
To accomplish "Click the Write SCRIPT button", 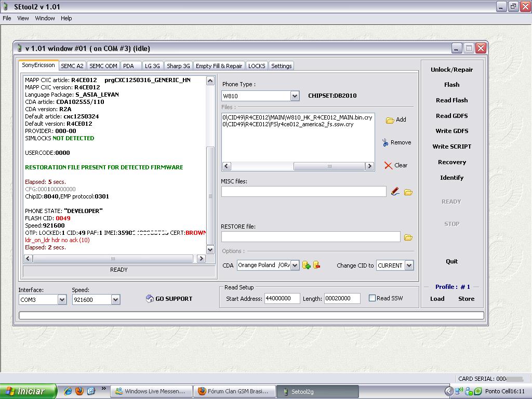I will pos(451,147).
